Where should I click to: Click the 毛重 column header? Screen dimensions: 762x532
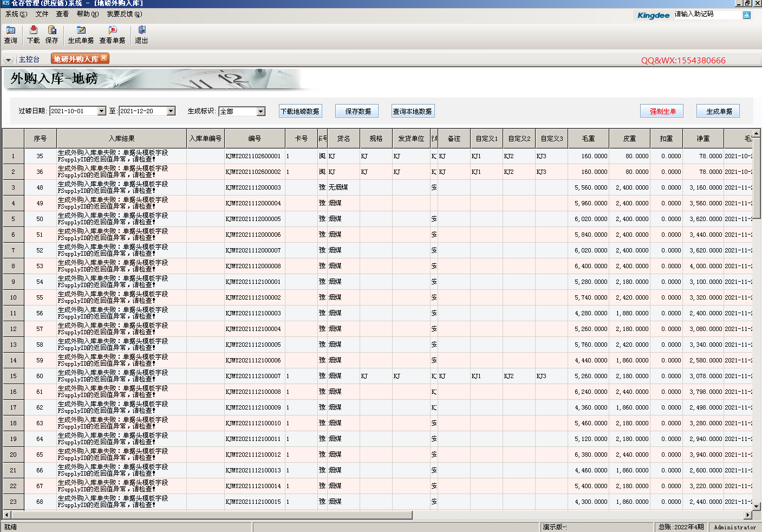588,139
